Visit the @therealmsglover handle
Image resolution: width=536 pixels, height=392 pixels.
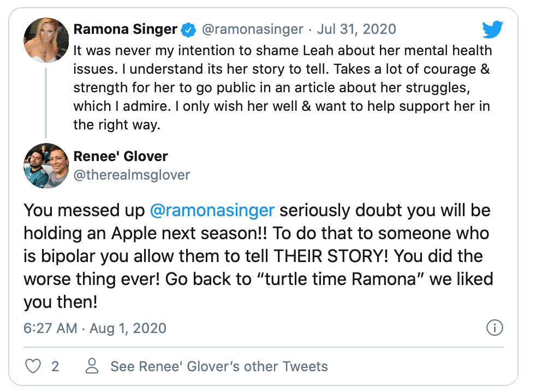point(132,175)
